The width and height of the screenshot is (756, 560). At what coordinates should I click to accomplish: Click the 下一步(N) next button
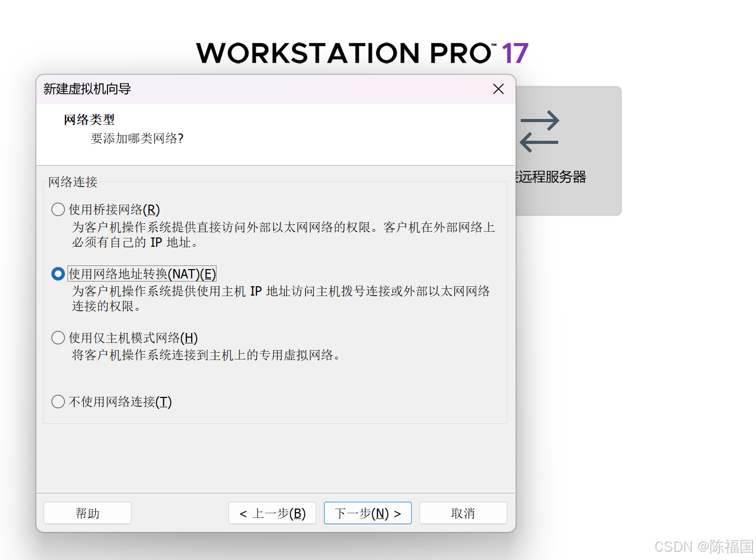368,513
